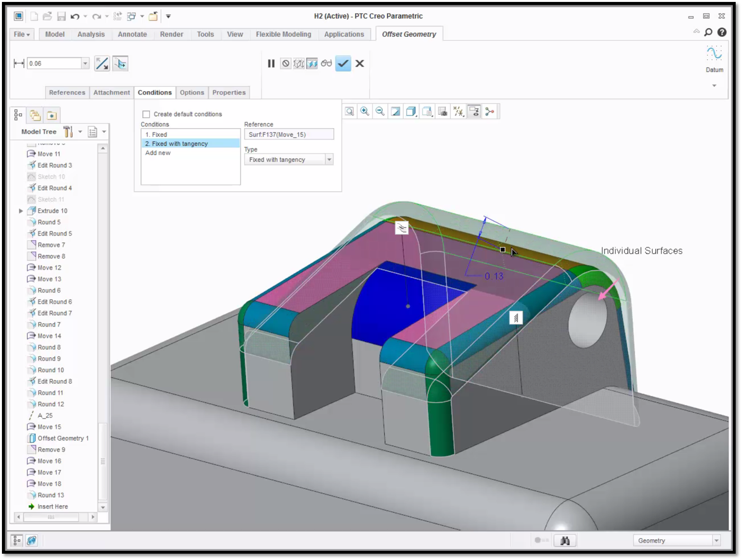Click the offset value input field
Screen dimensions: 742x560
(x=54, y=64)
